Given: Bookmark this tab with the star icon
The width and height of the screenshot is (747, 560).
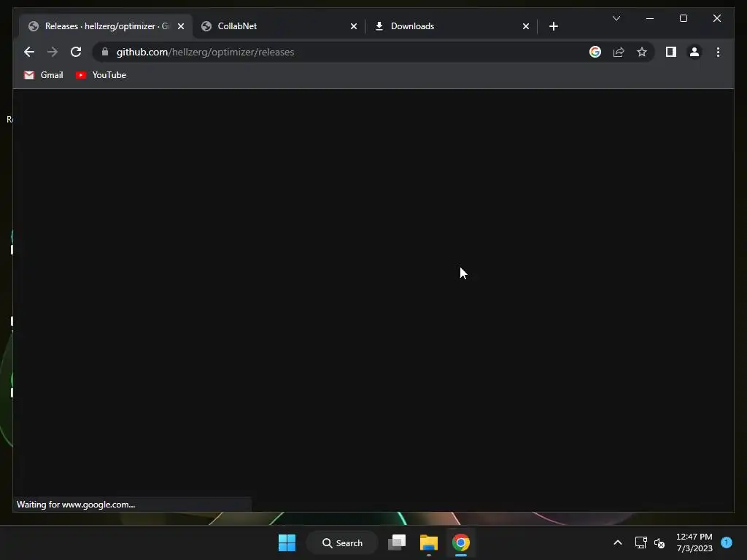Looking at the screenshot, I should [x=642, y=52].
